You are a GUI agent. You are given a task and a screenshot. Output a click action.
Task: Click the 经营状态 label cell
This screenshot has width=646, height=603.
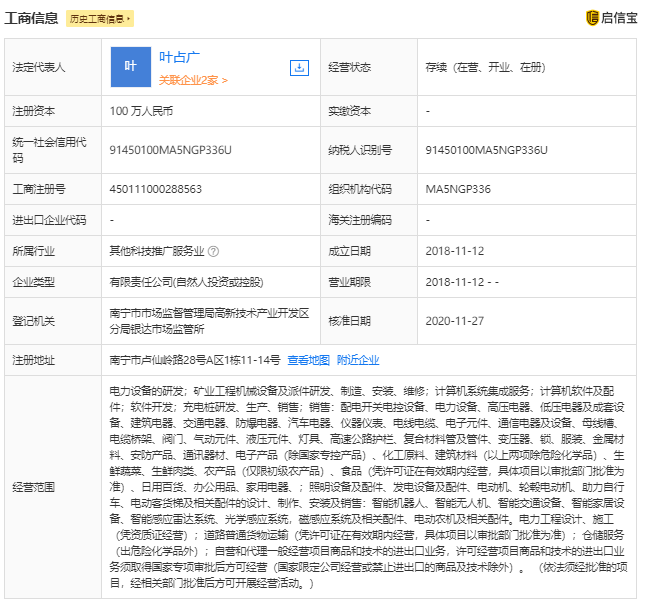[x=369, y=67]
